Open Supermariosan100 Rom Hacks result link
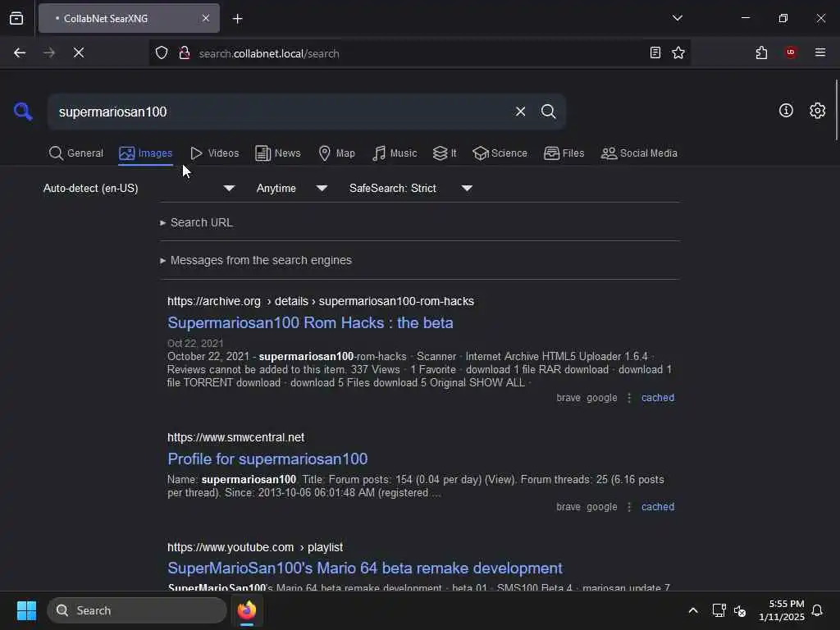 coord(310,322)
